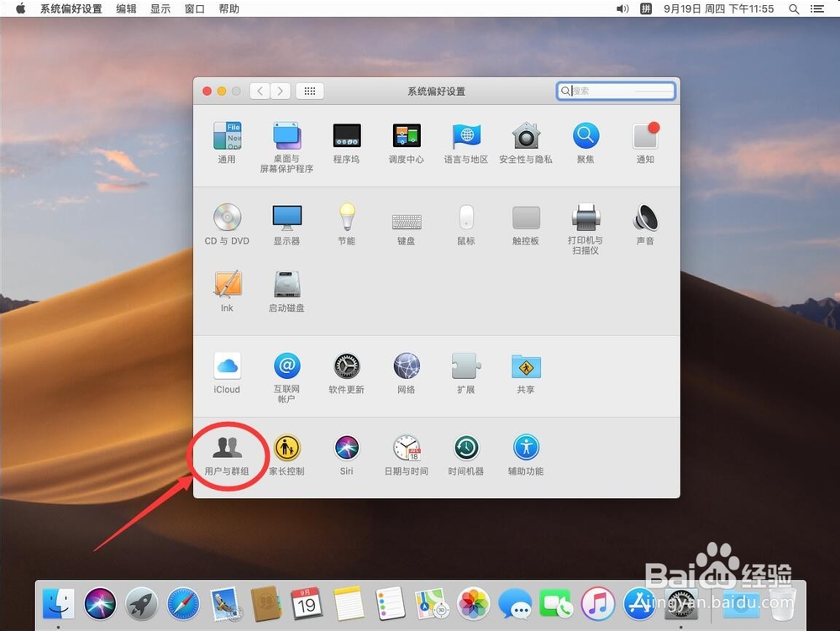This screenshot has height=631, width=840.
Task: Open the 窗口 (Window) menu
Action: (195, 8)
